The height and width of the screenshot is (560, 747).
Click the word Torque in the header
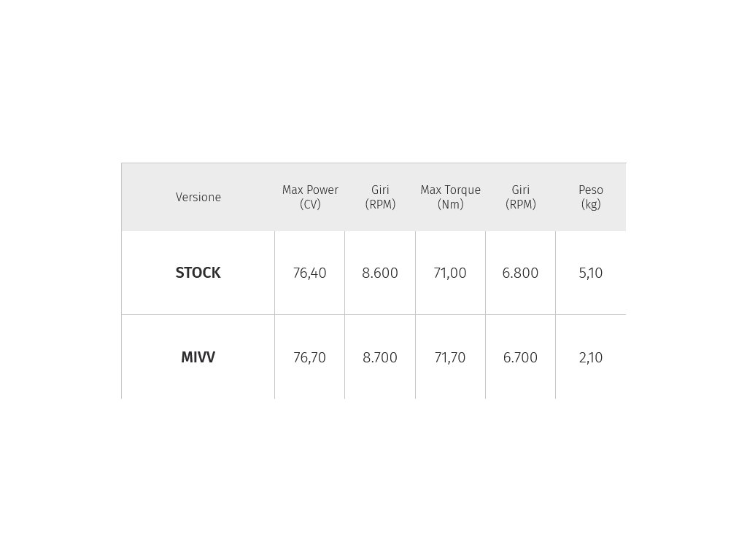(462, 190)
